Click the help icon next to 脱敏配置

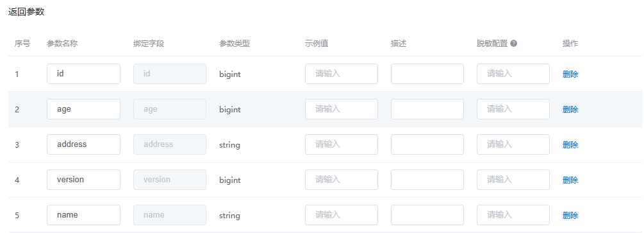[514, 43]
